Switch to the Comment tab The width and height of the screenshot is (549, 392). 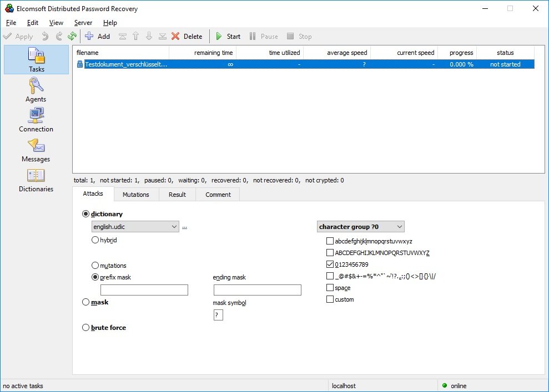point(218,195)
